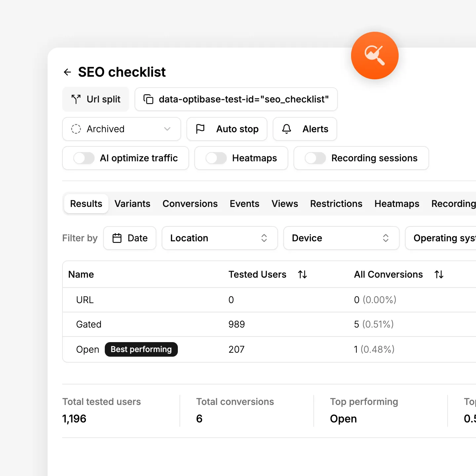Toggle AI optimize traffic switch
The height and width of the screenshot is (476, 476).
84,158
